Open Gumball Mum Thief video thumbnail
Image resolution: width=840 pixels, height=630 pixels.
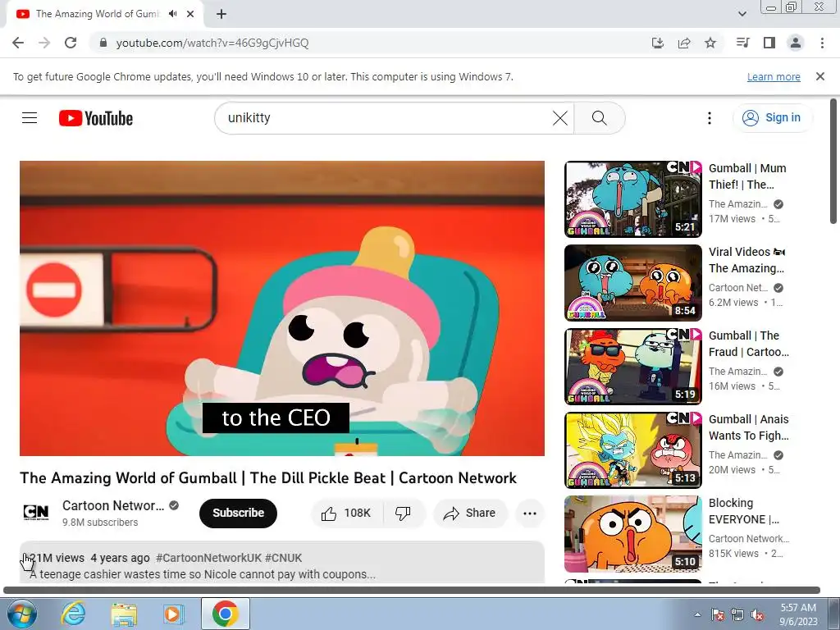click(632, 199)
